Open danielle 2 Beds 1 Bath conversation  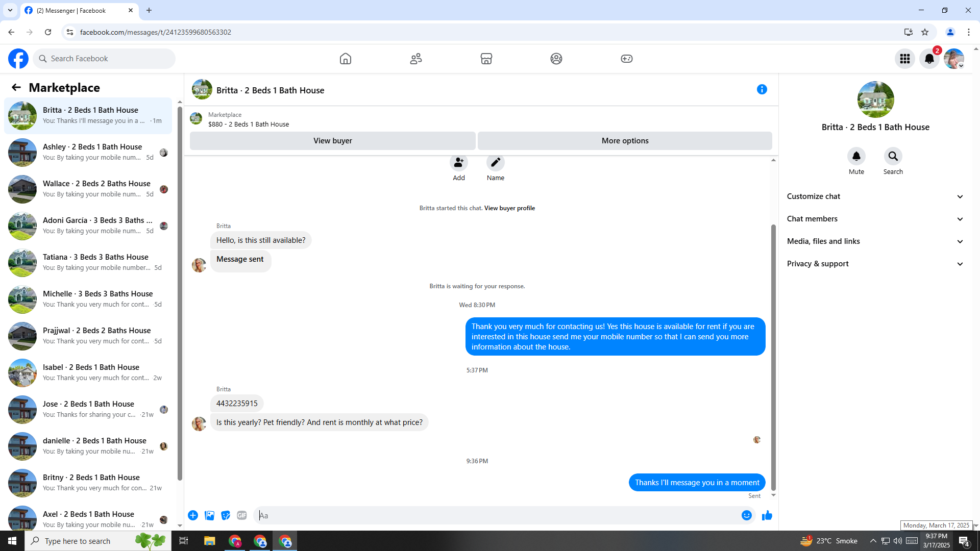coord(88,446)
